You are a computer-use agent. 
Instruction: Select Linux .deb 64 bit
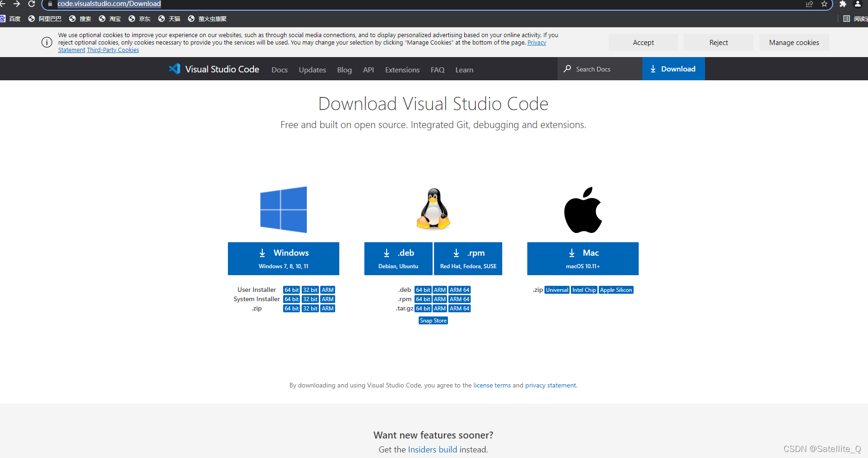(x=423, y=290)
